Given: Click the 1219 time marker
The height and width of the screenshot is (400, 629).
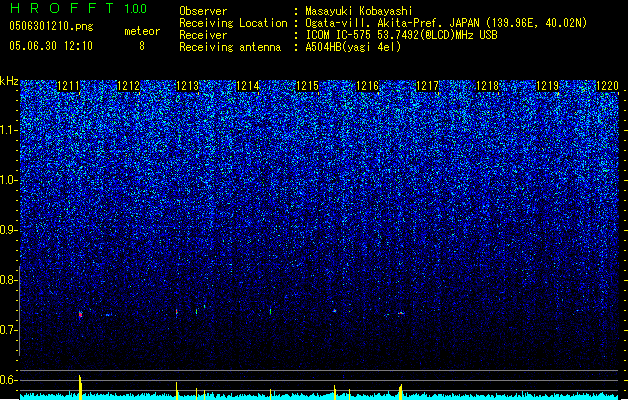Looking at the screenshot, I should [x=548, y=86].
